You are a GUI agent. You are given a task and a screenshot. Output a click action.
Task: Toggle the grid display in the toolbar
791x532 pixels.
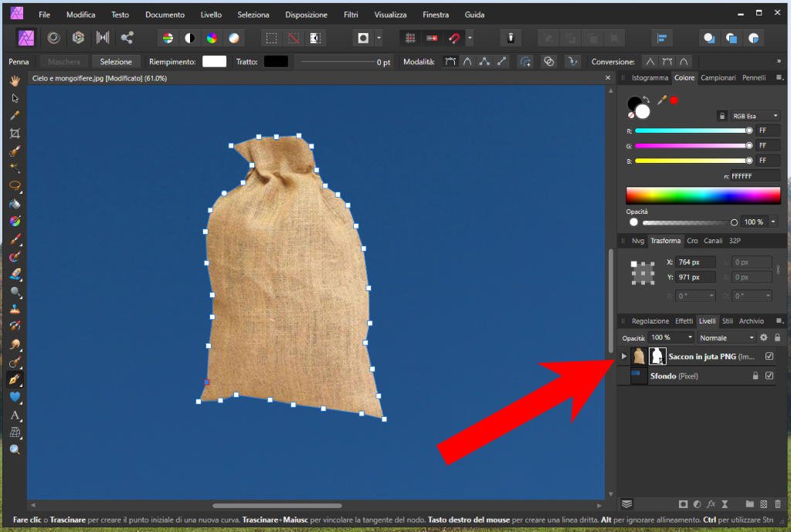tap(410, 38)
